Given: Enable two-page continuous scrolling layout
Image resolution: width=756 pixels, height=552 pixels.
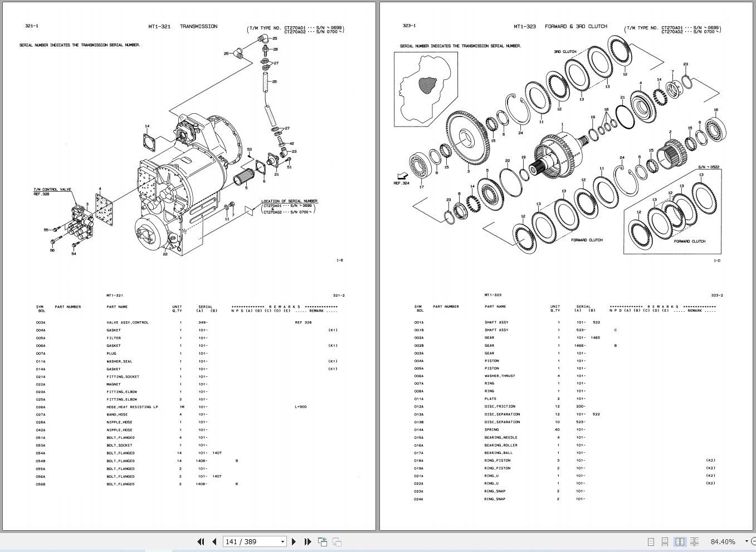Looking at the screenshot, I should [694, 541].
